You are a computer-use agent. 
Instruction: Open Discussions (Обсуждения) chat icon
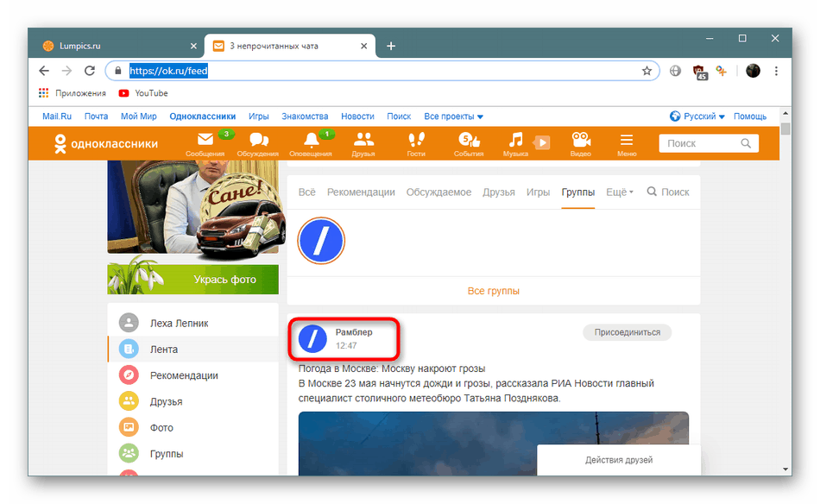pyautogui.click(x=258, y=140)
